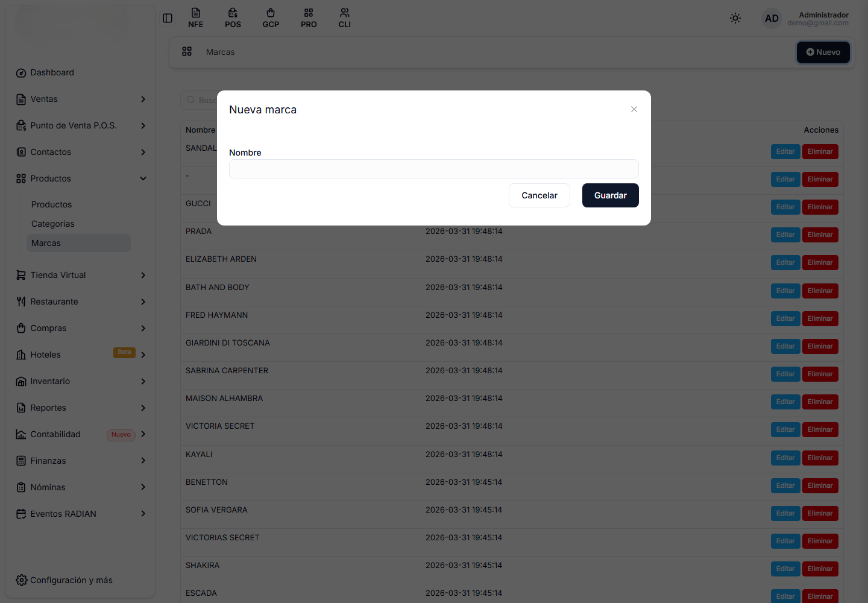The width and height of the screenshot is (868, 603).
Task: Expand the Compras chevron
Action: (143, 328)
